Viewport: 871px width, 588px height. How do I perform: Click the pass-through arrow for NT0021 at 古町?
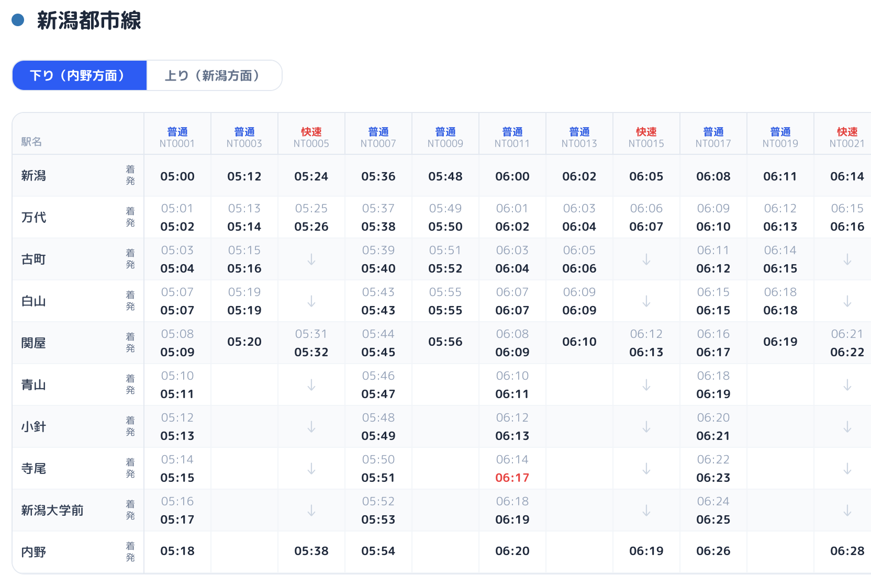(847, 259)
